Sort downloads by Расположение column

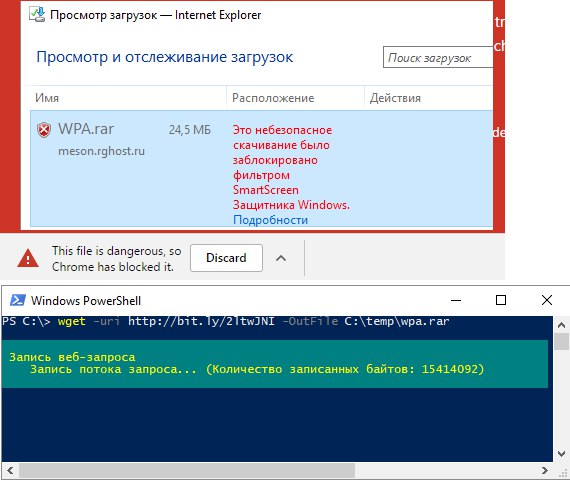tap(273, 98)
